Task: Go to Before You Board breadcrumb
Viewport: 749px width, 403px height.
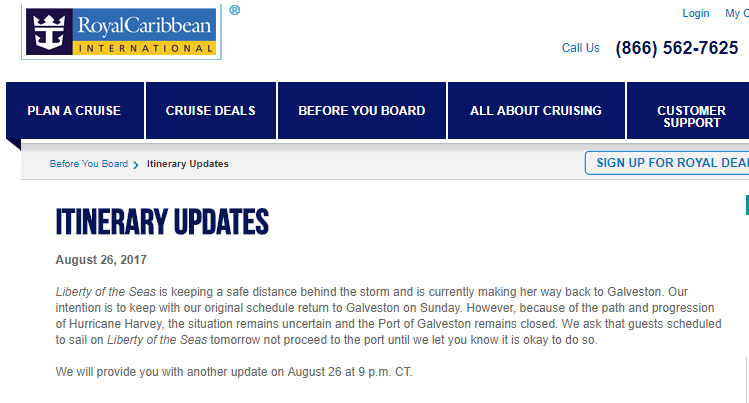Action: click(89, 164)
